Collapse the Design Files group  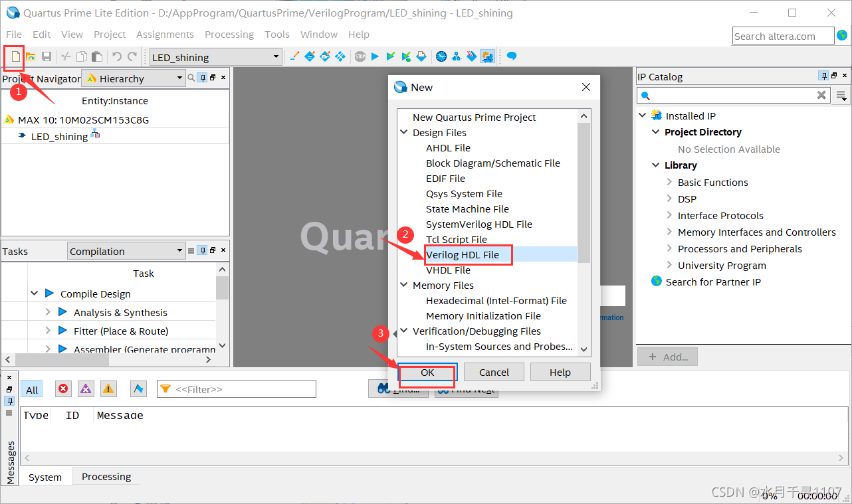[404, 132]
